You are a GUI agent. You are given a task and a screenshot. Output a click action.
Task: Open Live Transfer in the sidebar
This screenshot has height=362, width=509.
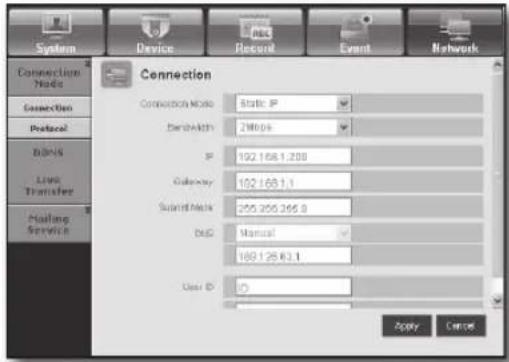click(x=49, y=186)
